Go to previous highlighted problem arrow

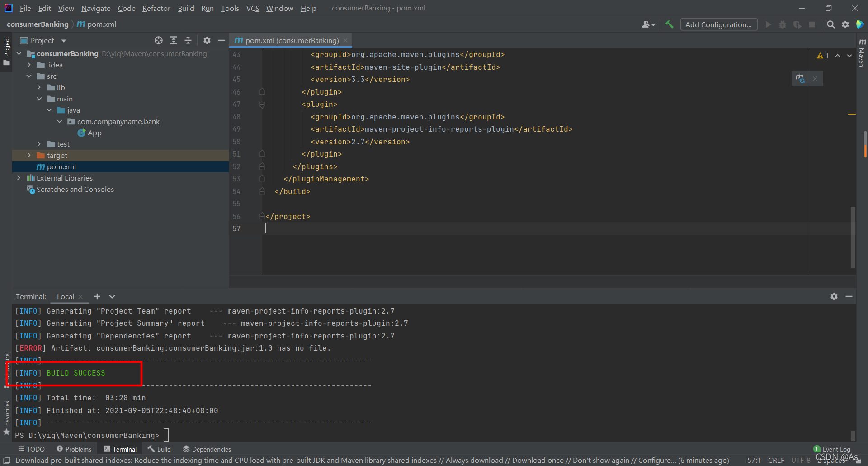pos(838,56)
